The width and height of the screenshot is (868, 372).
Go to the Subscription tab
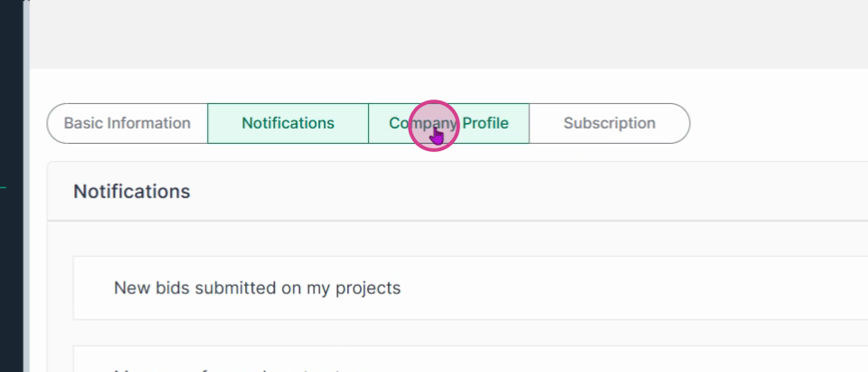point(609,123)
